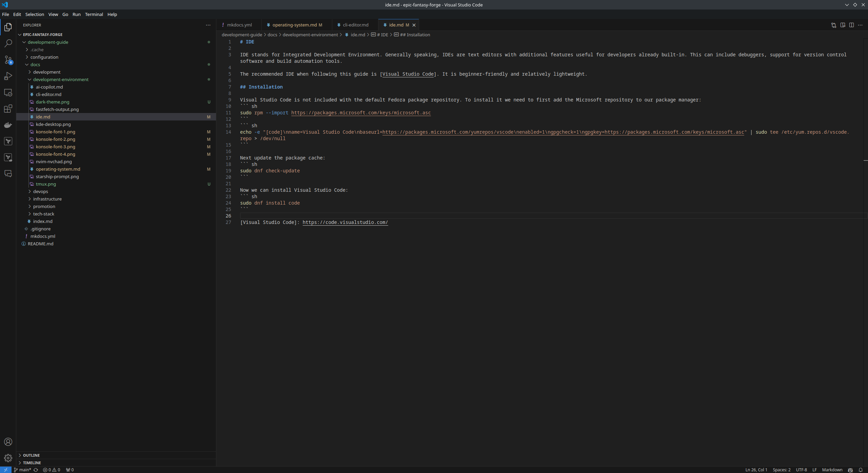The width and height of the screenshot is (868, 473).
Task: Open the Manage gear icon
Action: pyautogui.click(x=8, y=458)
